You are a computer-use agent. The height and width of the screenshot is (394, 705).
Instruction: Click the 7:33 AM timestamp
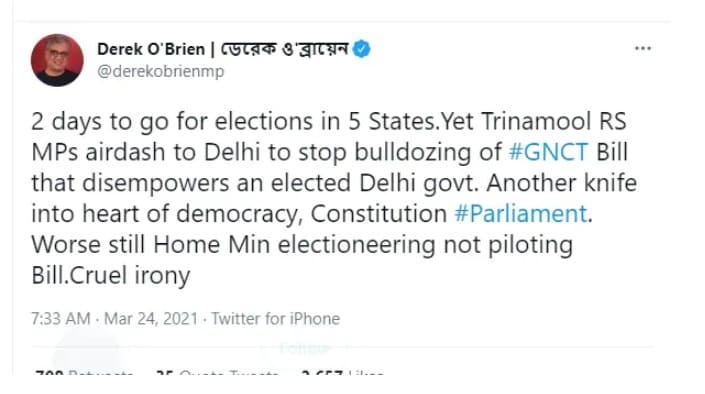(61, 319)
